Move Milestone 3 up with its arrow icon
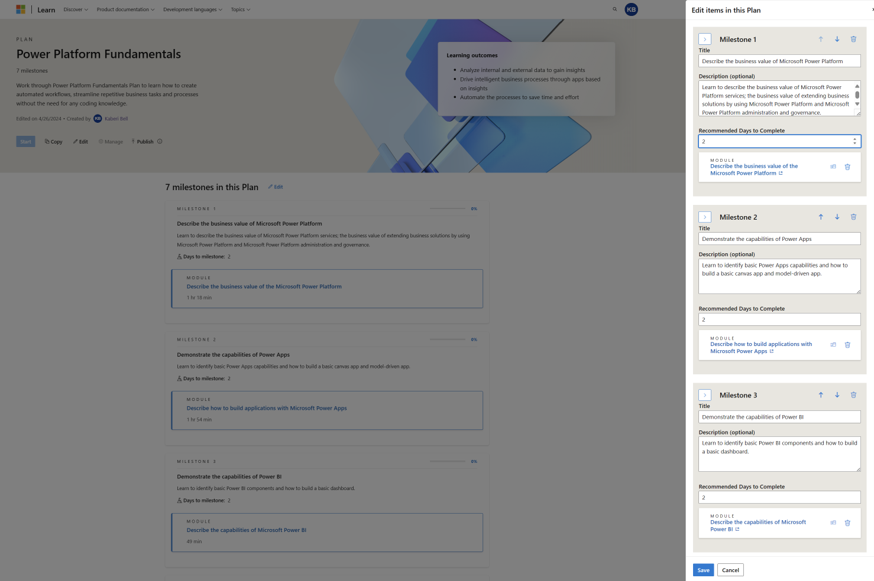 click(821, 394)
